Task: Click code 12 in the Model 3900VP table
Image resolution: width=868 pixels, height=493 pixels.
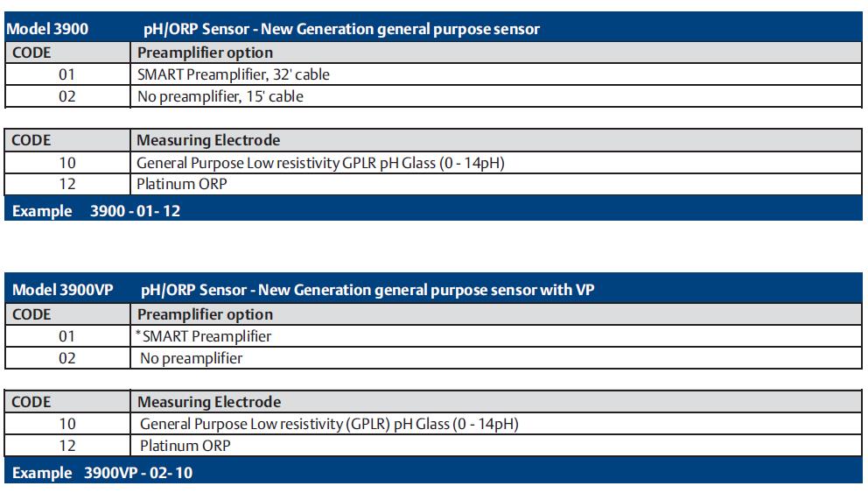Action: pos(67,446)
